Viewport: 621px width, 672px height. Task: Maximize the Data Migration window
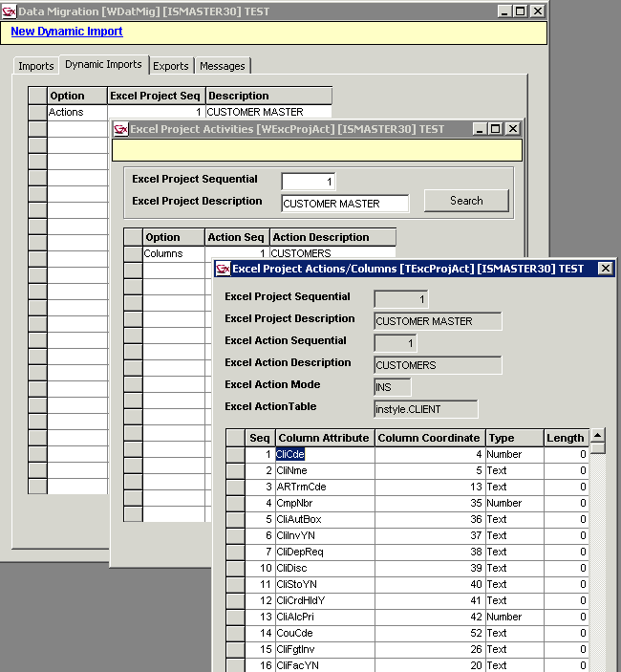[520, 11]
